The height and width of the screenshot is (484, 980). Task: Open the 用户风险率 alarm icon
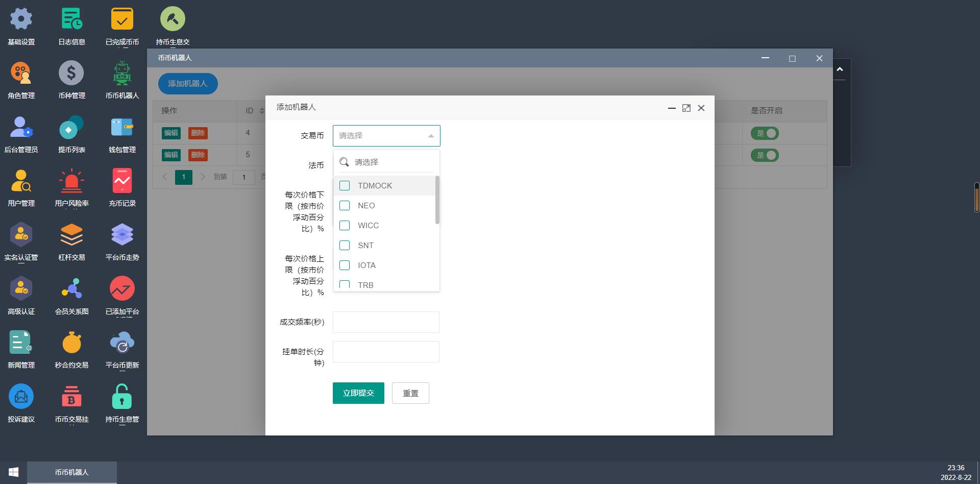(x=71, y=181)
